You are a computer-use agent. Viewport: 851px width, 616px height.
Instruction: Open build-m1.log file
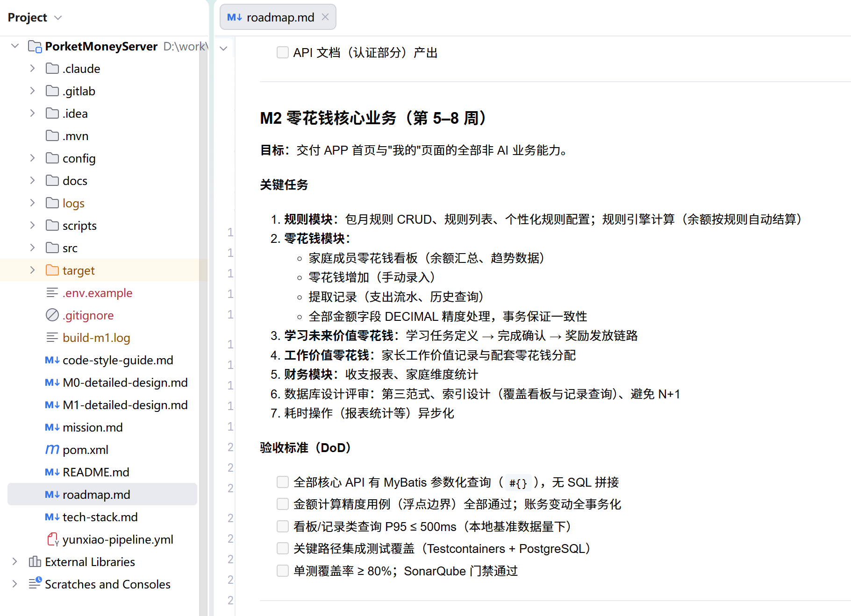(96, 338)
